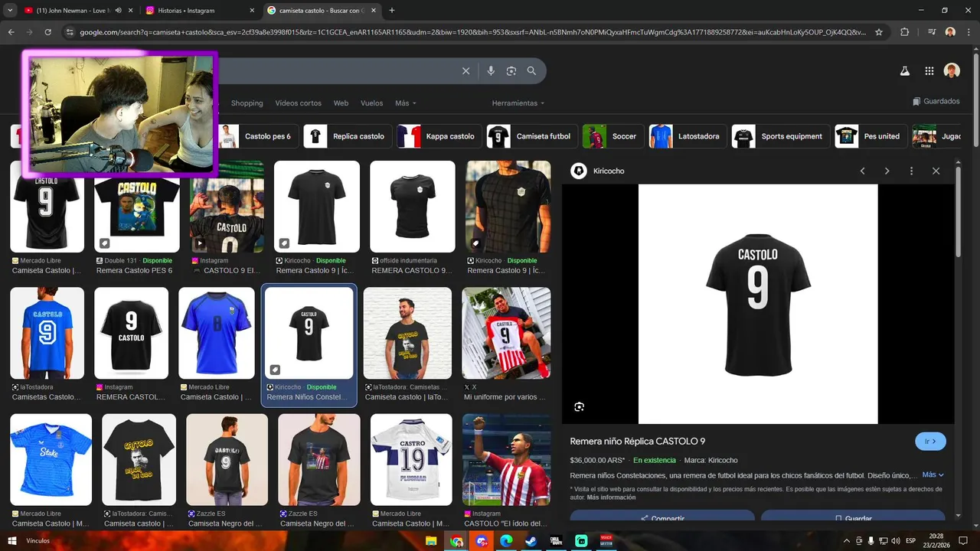Select the Replica castolo filter chip
The image size is (980, 551).
point(348,136)
